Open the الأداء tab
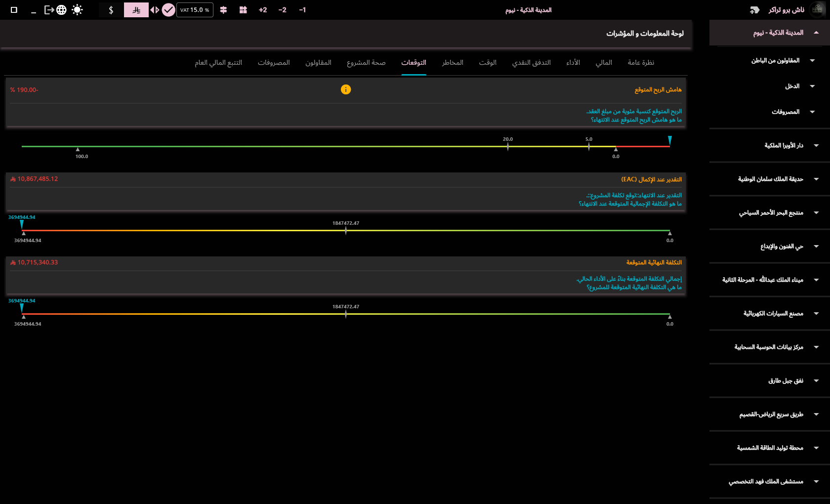The image size is (830, 504). [573, 63]
